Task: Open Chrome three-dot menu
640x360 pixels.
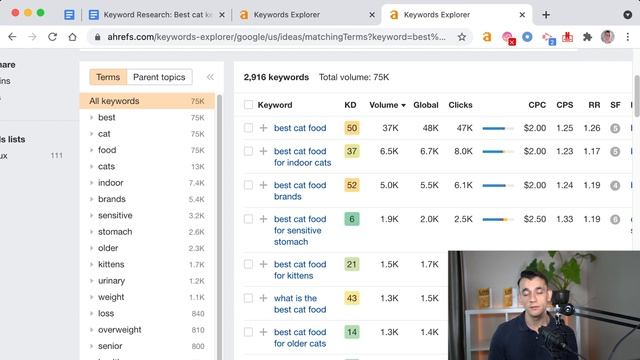Action: [x=628, y=37]
